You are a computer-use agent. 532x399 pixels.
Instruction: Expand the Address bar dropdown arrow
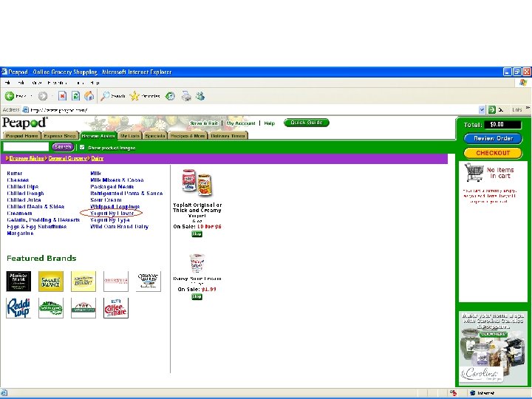(482, 110)
